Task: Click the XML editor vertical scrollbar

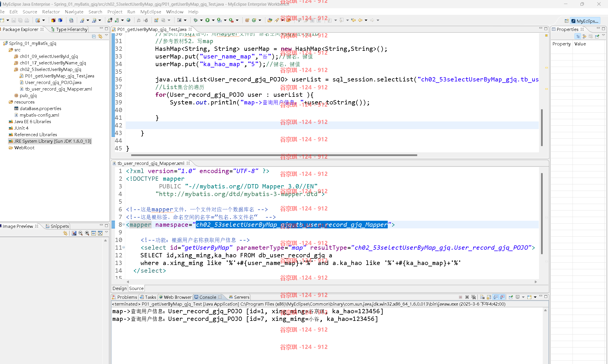Action: 542,214
